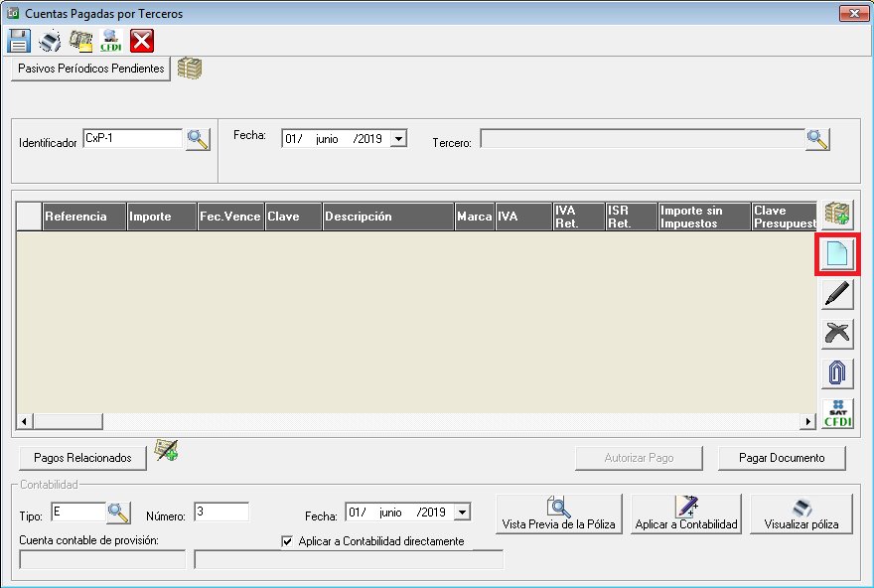Screen dimensions: 874x588
Task: Search Tercero with magnifier icon
Action: [x=816, y=139]
